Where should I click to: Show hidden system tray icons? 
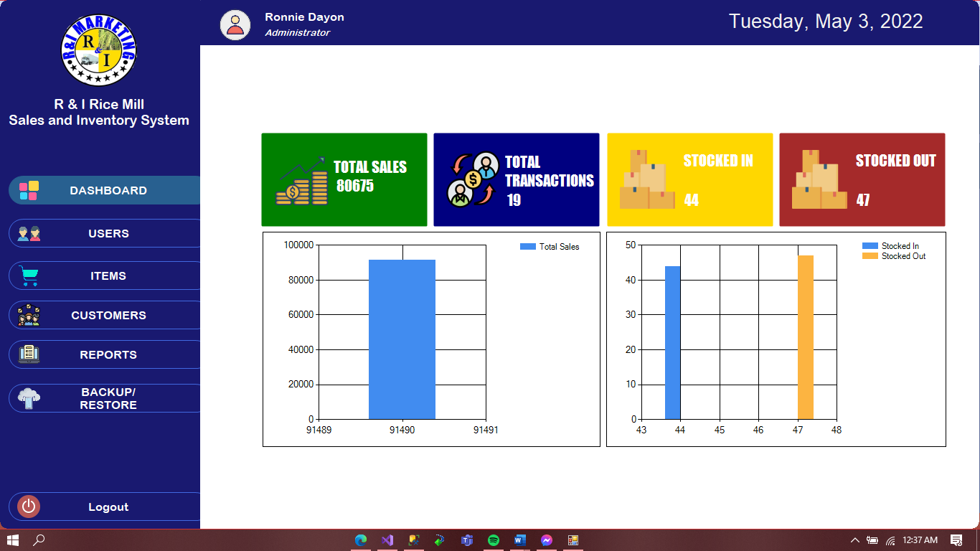(854, 540)
